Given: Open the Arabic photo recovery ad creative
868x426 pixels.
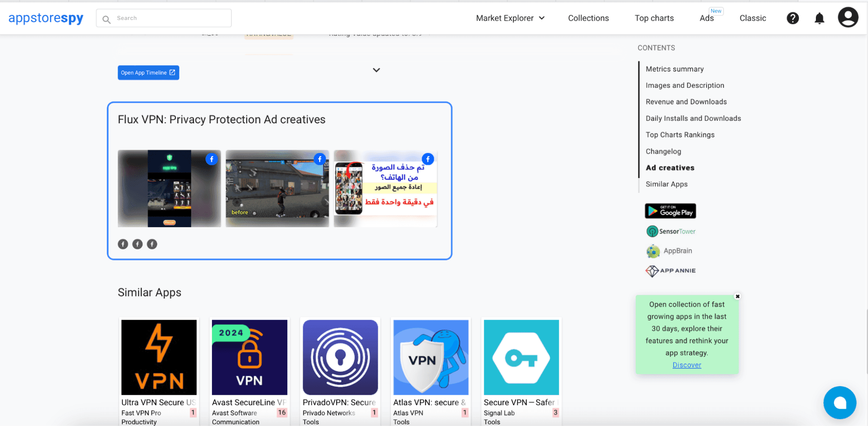Looking at the screenshot, I should point(386,188).
